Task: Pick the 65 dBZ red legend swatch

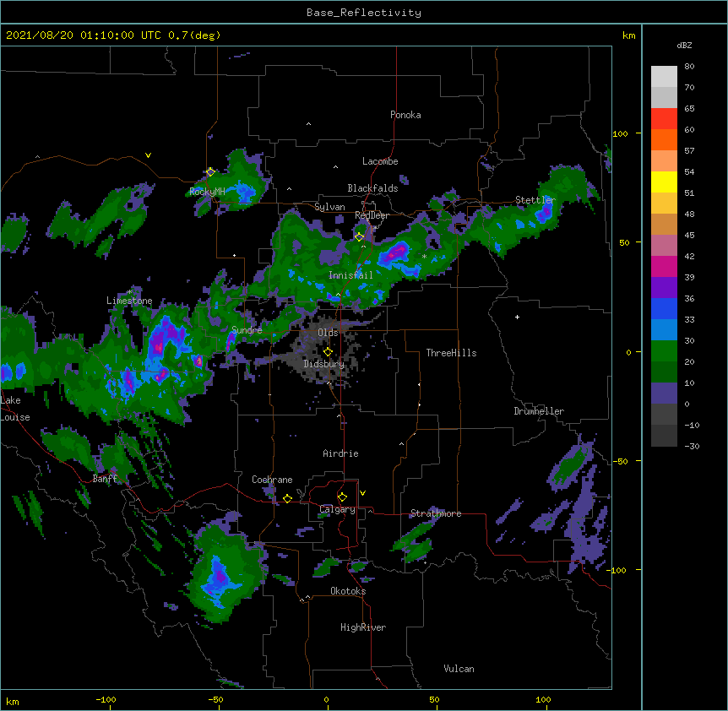Action: point(664,119)
